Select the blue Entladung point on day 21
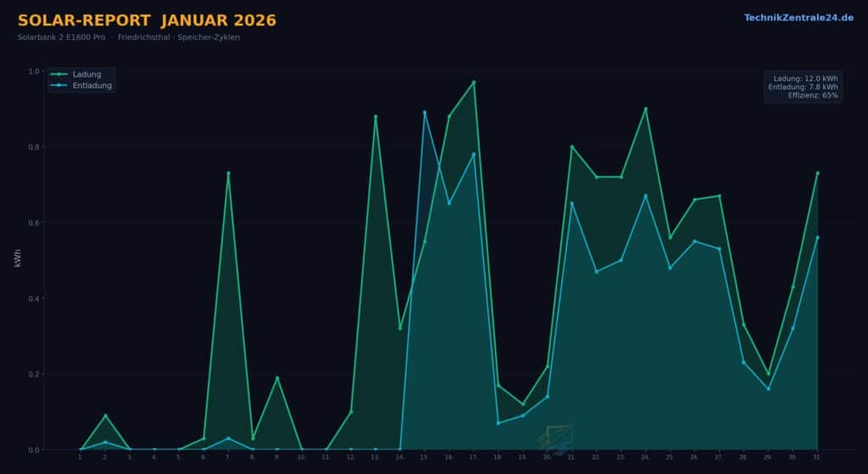 (572, 204)
